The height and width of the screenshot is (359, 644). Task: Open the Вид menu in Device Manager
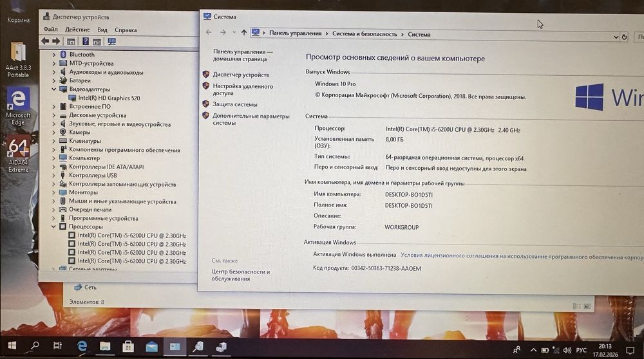pos(102,30)
